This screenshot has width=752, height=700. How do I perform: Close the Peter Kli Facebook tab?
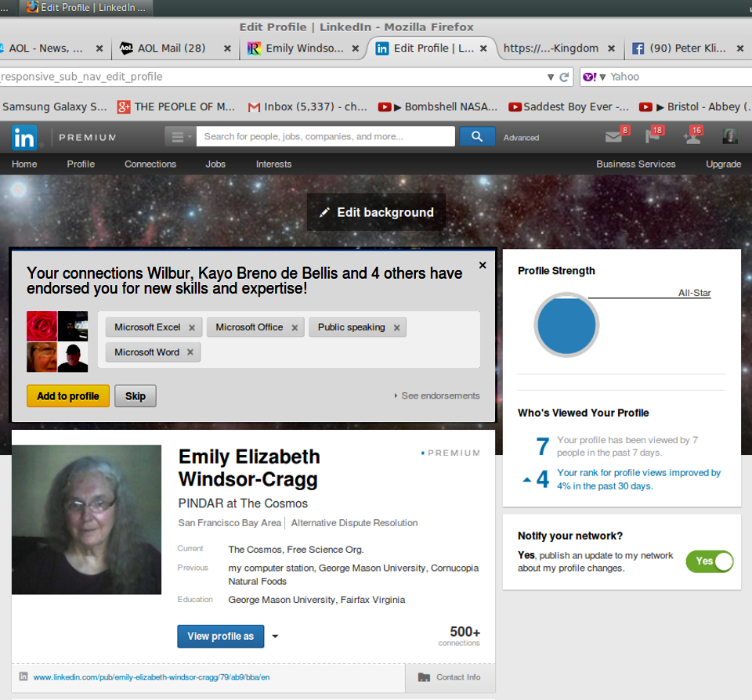(x=740, y=49)
